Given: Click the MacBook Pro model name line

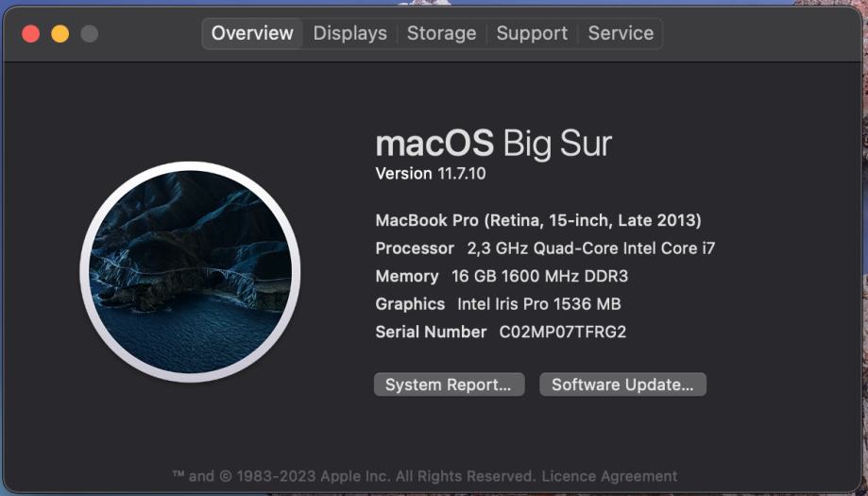Looking at the screenshot, I should [538, 220].
